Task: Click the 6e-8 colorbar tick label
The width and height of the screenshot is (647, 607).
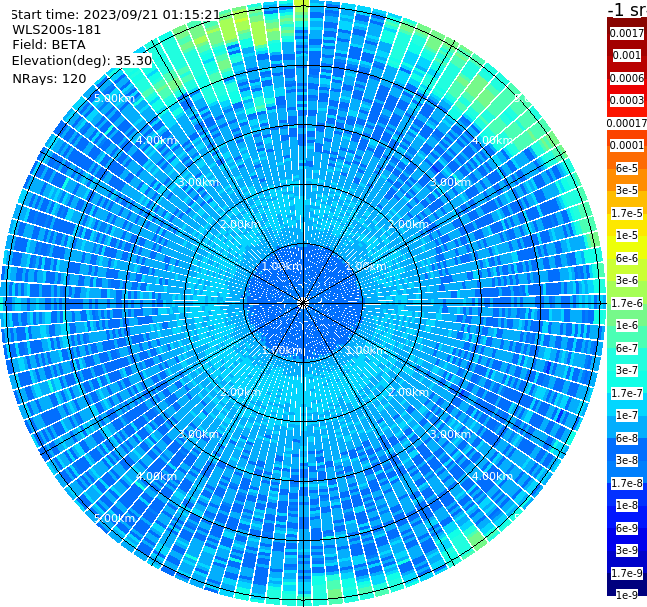Action: pyautogui.click(x=627, y=438)
